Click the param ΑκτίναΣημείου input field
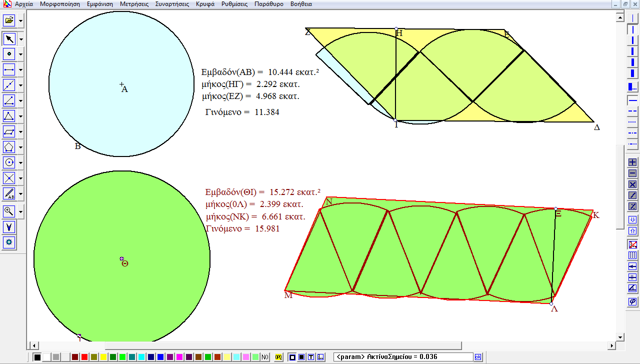Image resolution: width=640 pixels, height=364 pixels. 403,357
